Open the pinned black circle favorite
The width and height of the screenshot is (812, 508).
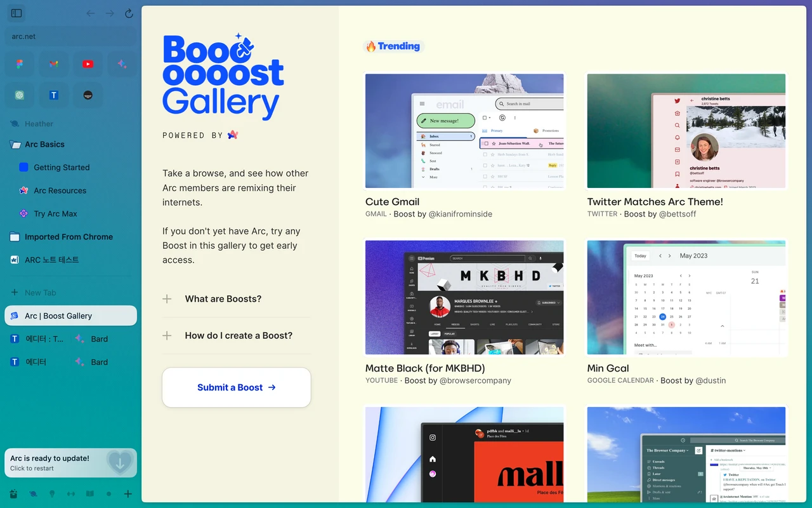(88, 95)
